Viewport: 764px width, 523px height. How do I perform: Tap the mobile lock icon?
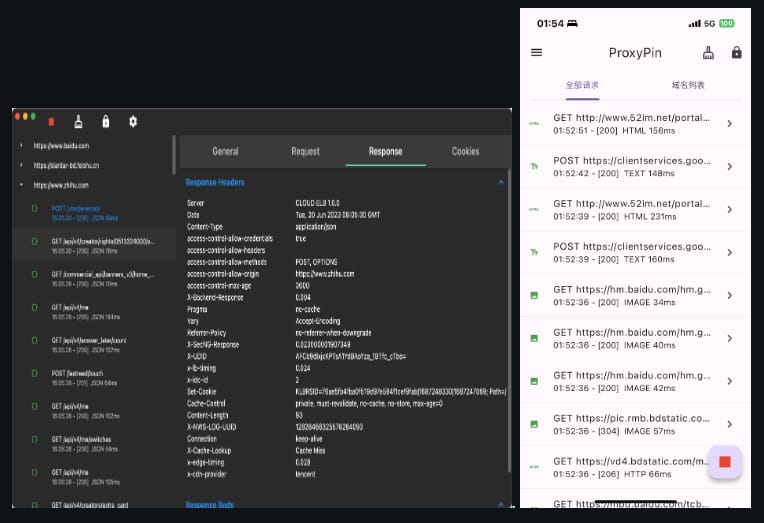coord(737,52)
